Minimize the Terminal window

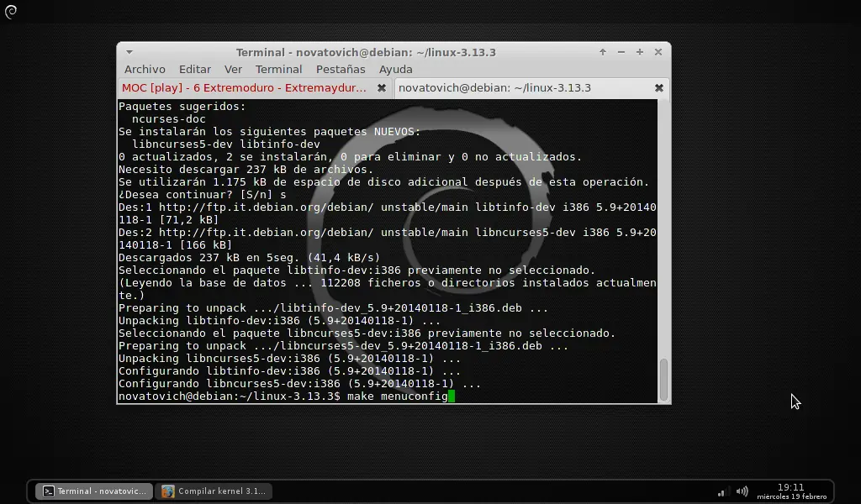tap(621, 52)
